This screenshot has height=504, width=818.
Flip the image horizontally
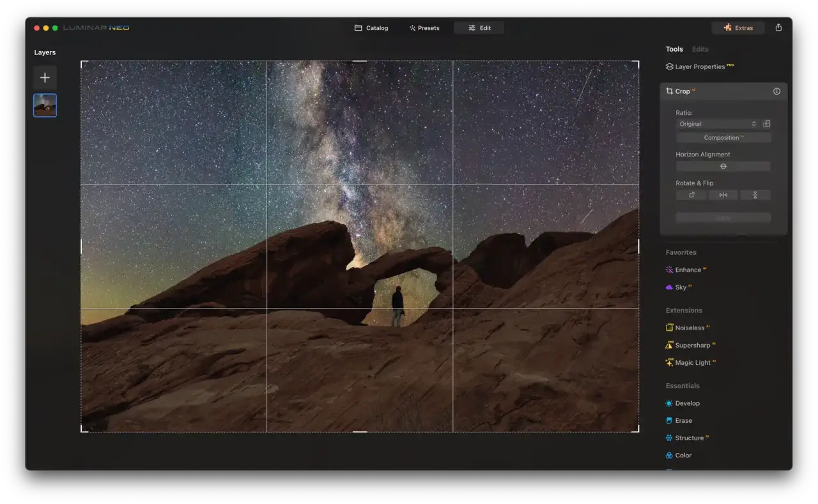[x=723, y=195]
